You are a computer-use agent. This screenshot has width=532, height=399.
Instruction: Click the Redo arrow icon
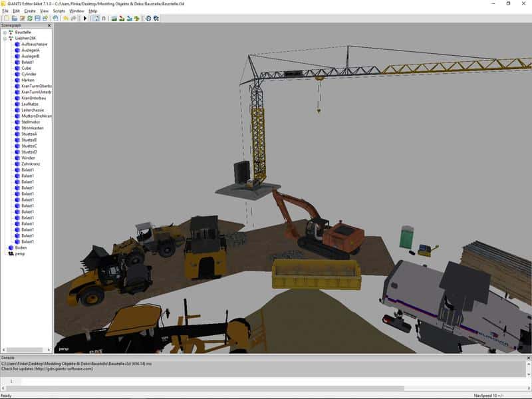73,18
